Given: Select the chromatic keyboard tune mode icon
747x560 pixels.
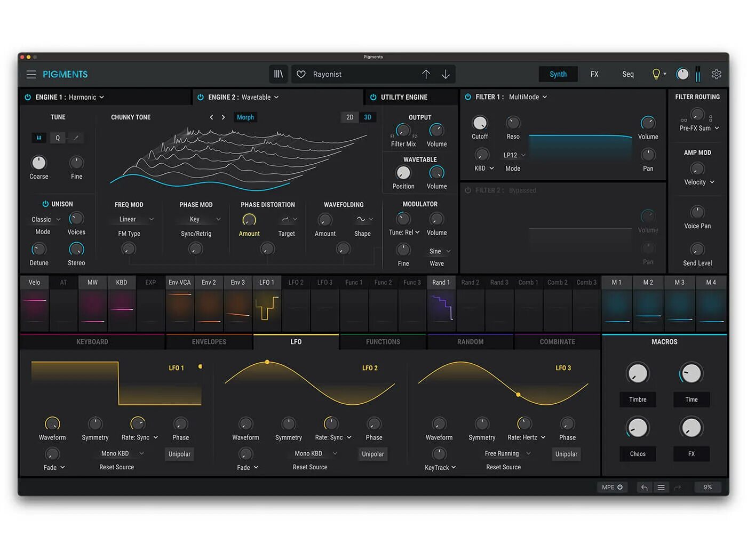Looking at the screenshot, I should (39, 138).
